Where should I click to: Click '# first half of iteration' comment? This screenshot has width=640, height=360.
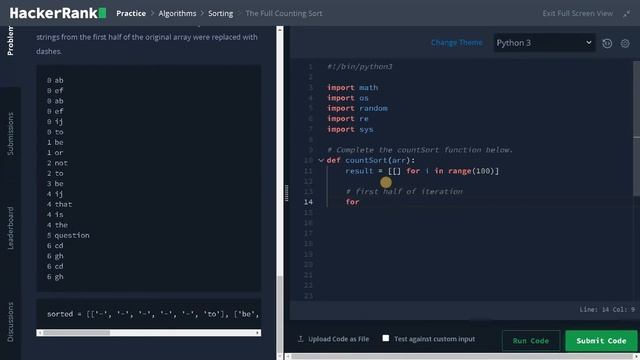[404, 191]
